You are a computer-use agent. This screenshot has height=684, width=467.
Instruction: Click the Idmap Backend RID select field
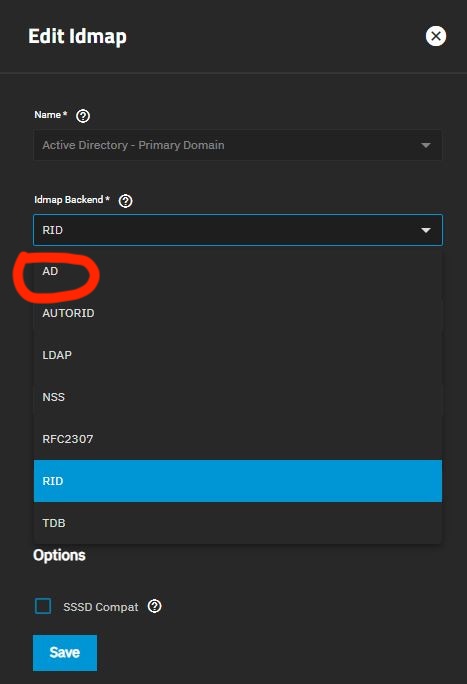[238, 230]
